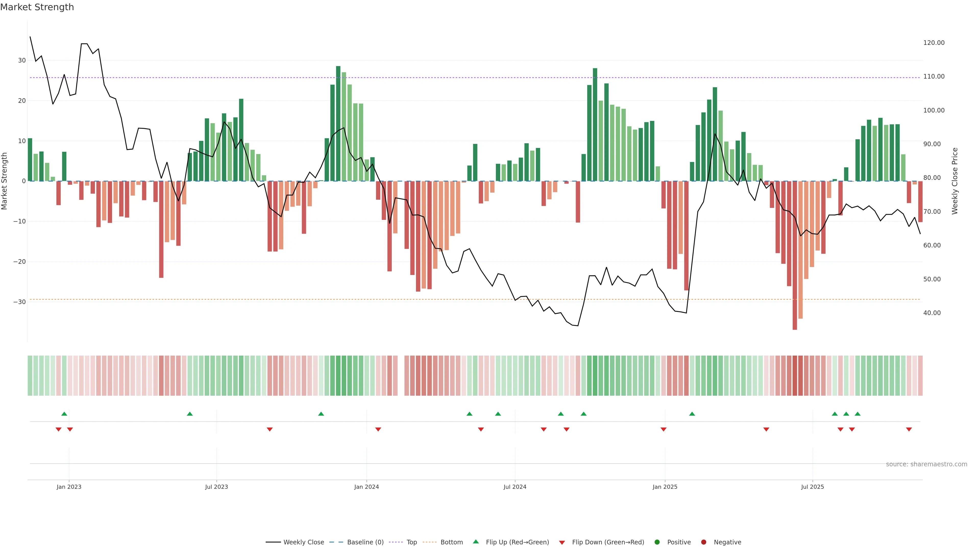
Task: Click the first green flip-up triangle marker
Action: coord(64,414)
